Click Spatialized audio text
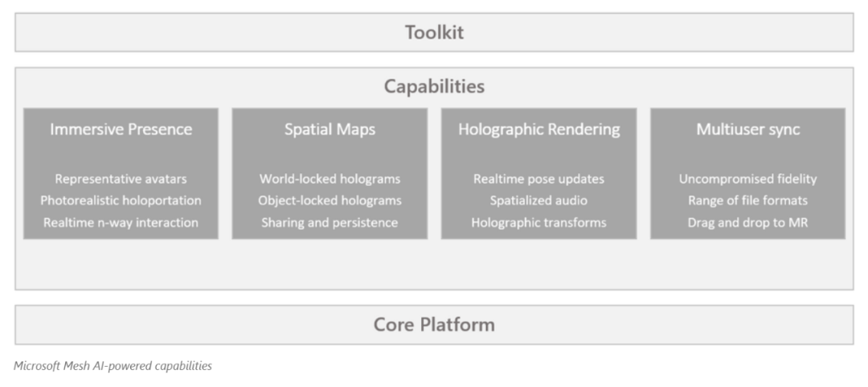 (x=539, y=200)
